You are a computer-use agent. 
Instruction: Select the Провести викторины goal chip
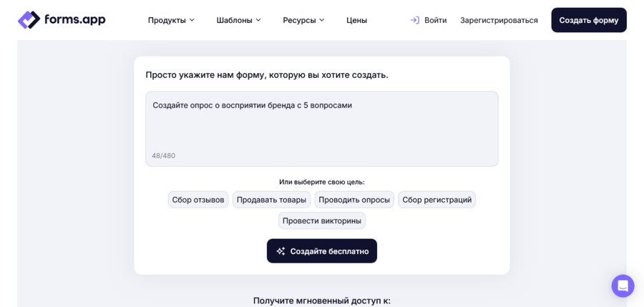[x=321, y=220]
